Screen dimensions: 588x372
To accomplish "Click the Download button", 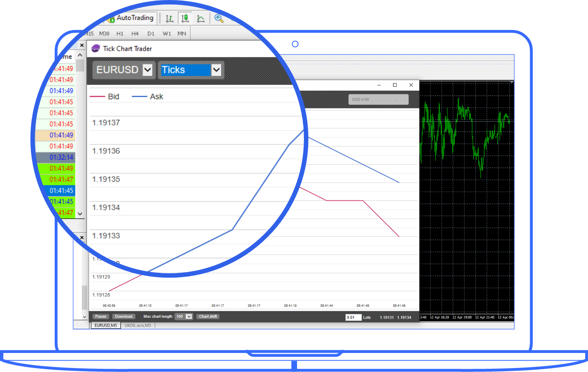I will 124,317.
